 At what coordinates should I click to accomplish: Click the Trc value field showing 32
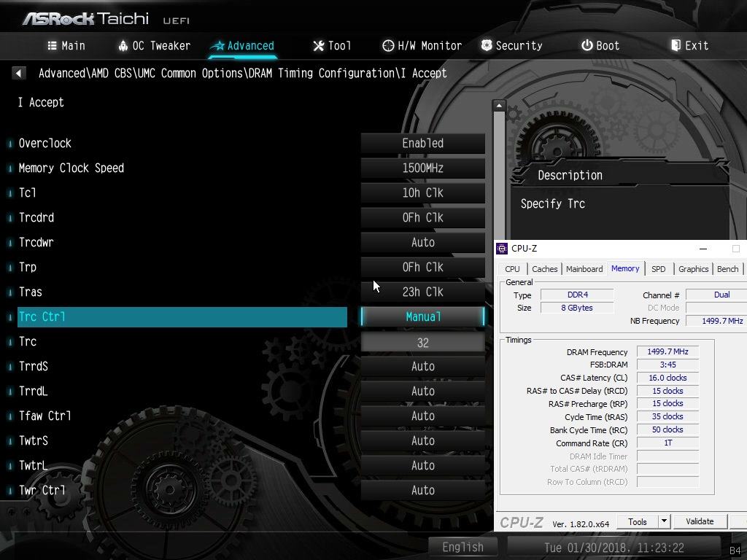pos(423,342)
